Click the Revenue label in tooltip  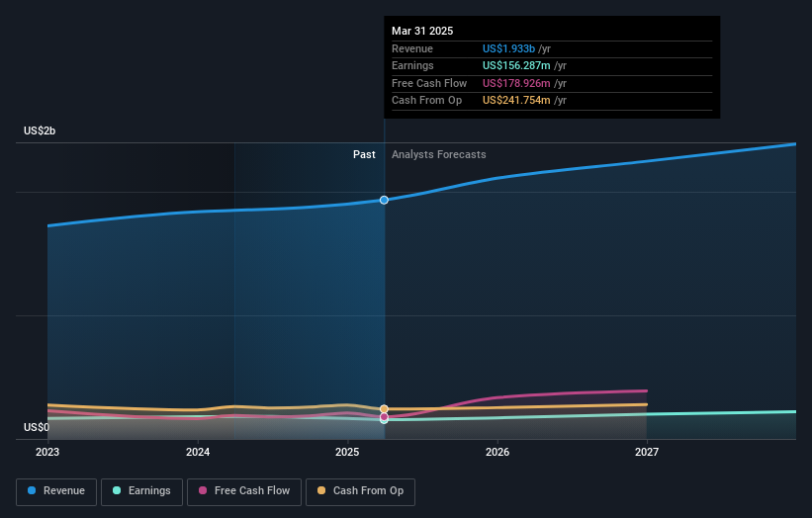tap(412, 48)
